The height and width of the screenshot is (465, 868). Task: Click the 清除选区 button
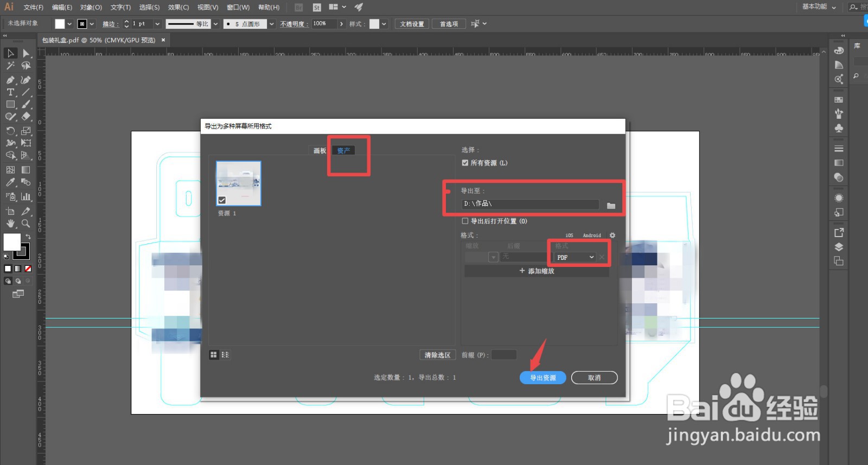click(437, 355)
